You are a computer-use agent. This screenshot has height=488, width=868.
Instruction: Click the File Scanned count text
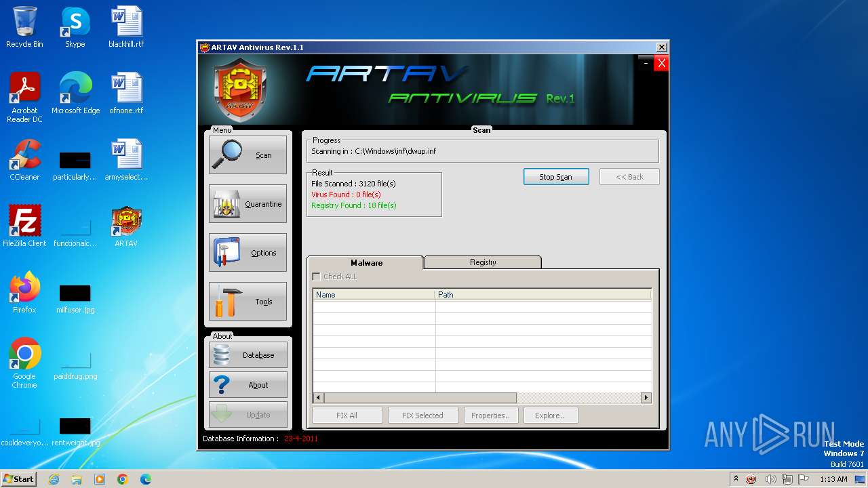point(353,184)
